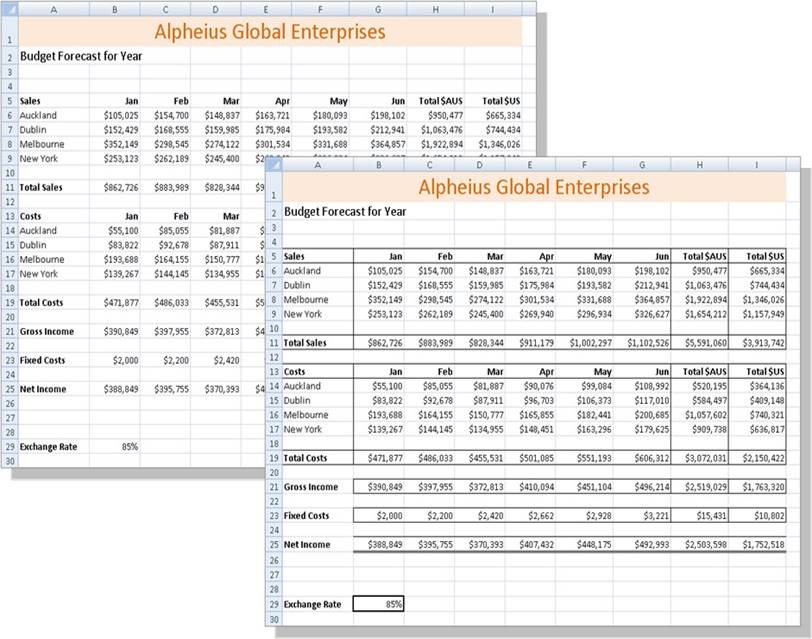This screenshot has height=639, width=812.
Task: Click Total Sales $5,591,060 cell in front sheet
Action: coord(699,343)
